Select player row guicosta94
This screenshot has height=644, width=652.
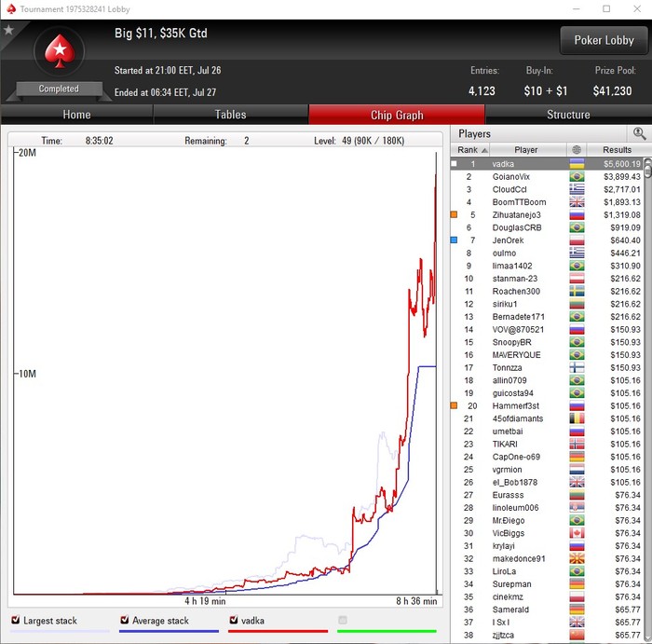(x=548, y=393)
